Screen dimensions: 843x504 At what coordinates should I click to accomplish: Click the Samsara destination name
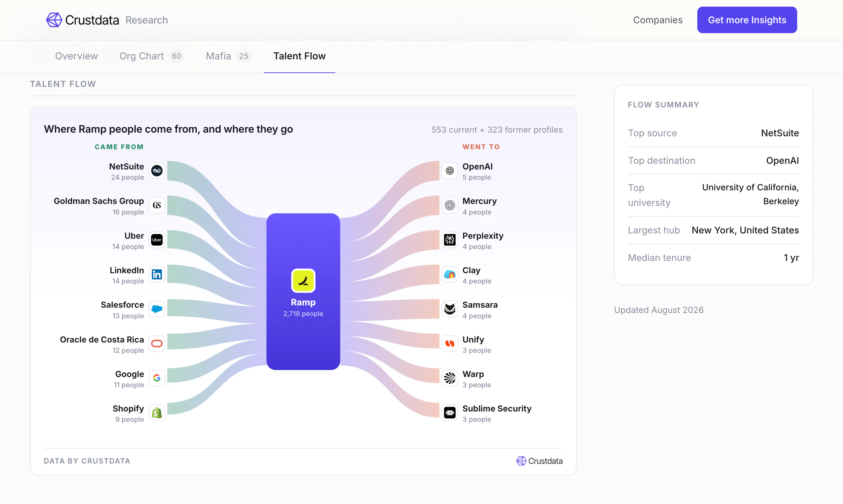[x=480, y=305]
